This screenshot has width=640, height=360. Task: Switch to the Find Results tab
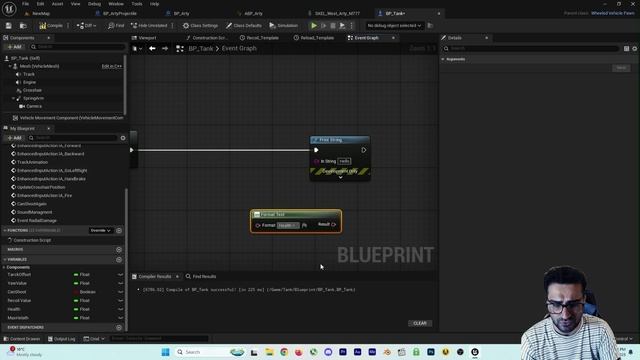coord(200,277)
